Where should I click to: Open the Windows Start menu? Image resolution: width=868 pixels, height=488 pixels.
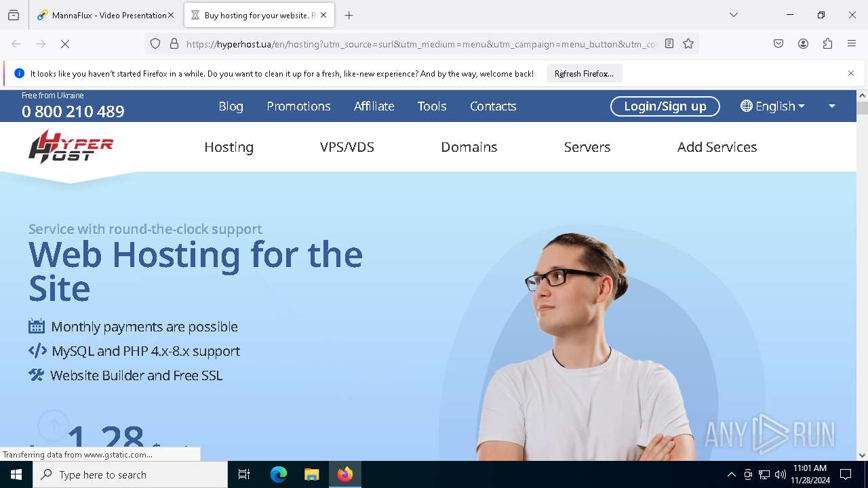coord(16,474)
